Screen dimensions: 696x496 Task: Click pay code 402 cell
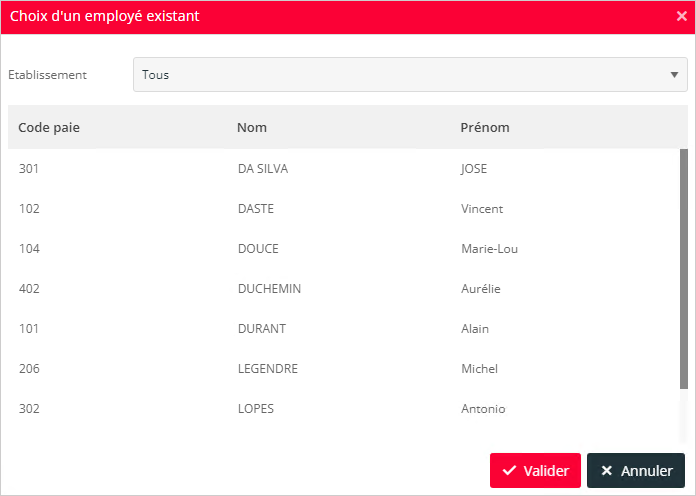click(x=29, y=289)
